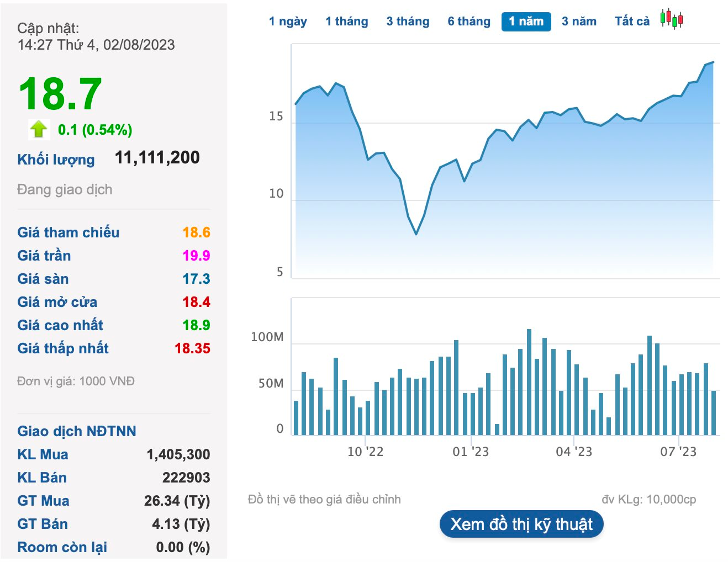This screenshot has height=562, width=728.
Task: Click the KL Bán value 222903
Action: point(186,478)
